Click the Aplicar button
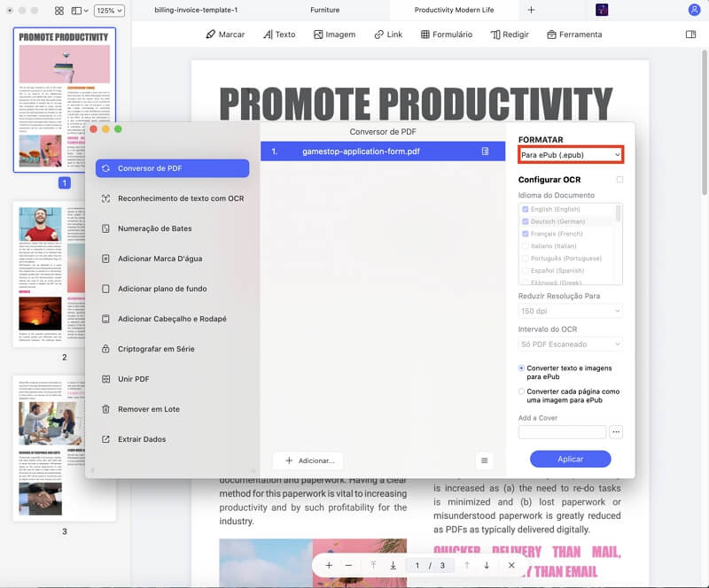709x588 pixels. [x=570, y=459]
